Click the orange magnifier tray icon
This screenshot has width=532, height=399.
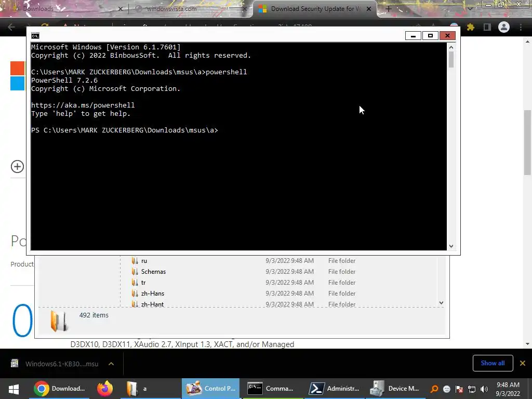pos(434,389)
